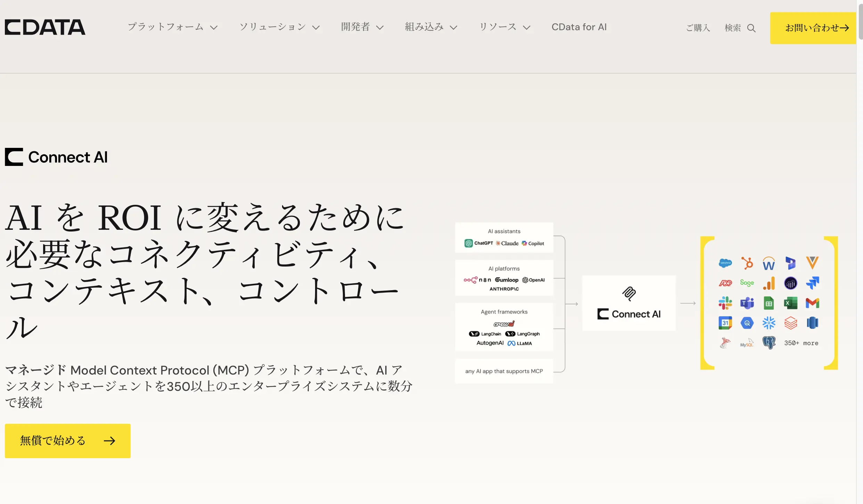This screenshot has width=863, height=504.
Task: Click the search magnifier icon
Action: pyautogui.click(x=751, y=28)
